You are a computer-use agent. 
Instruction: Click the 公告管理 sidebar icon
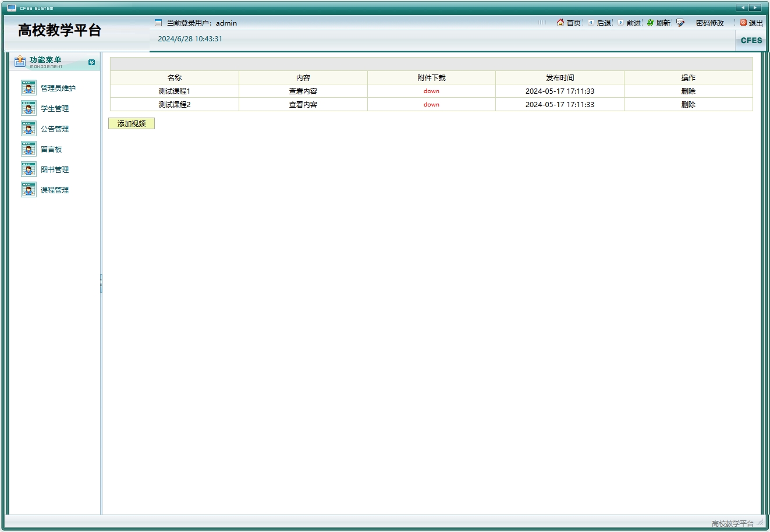coord(29,129)
